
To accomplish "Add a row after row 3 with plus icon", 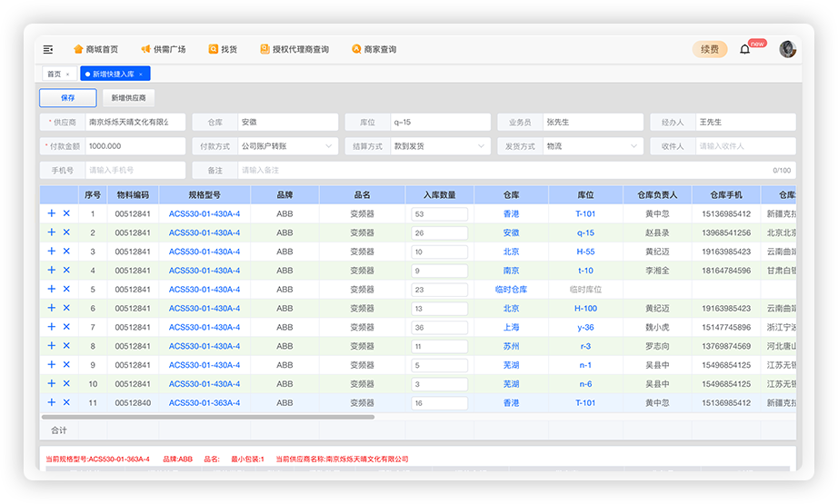I will (x=51, y=251).
